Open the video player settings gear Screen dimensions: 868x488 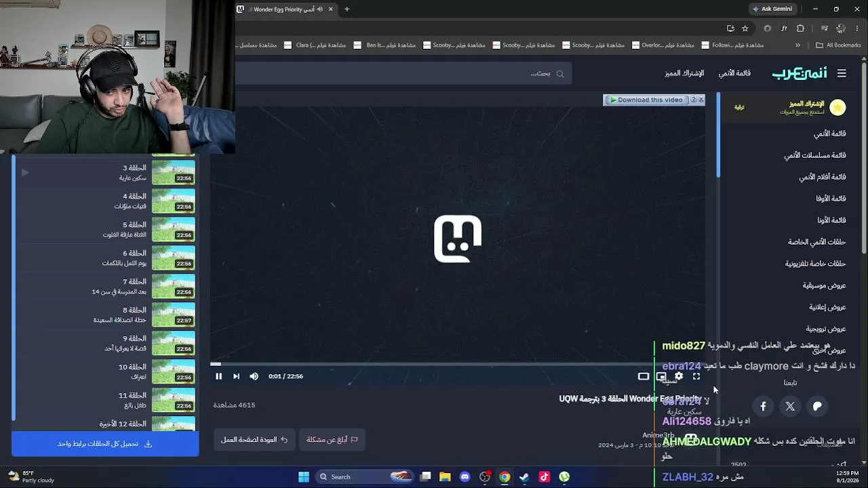[679, 376]
